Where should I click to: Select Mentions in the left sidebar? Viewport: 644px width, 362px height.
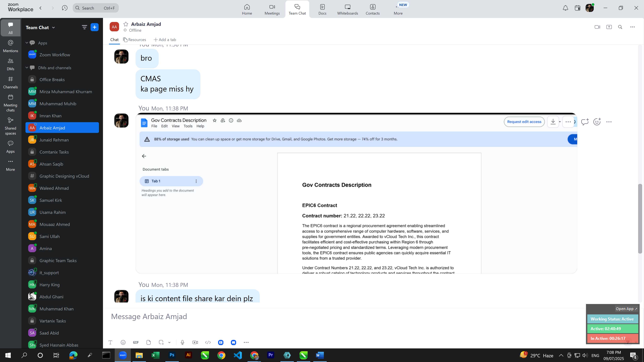tap(11, 46)
